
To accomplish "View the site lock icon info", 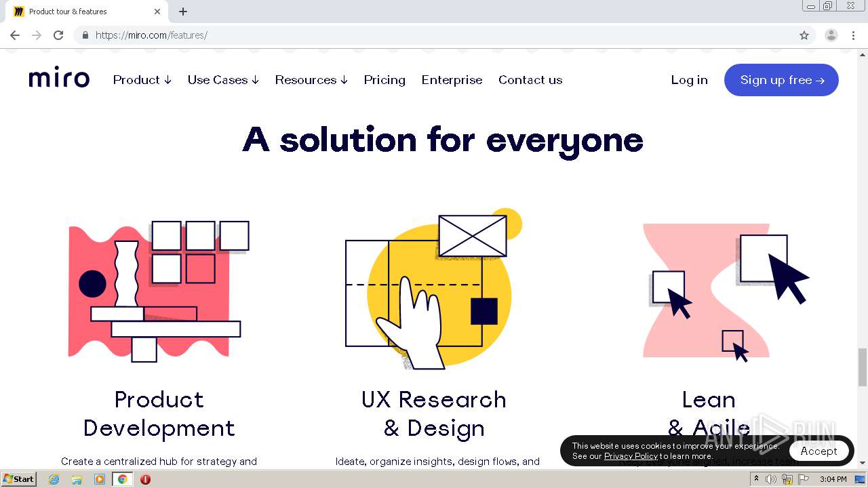I will tap(85, 35).
